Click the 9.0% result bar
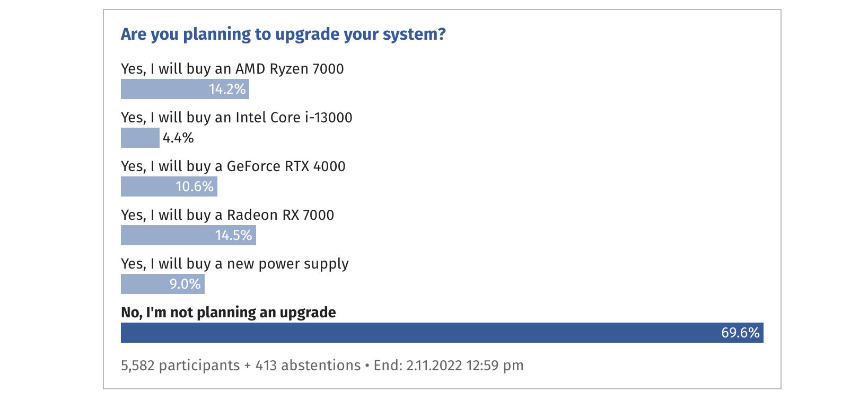 (163, 284)
